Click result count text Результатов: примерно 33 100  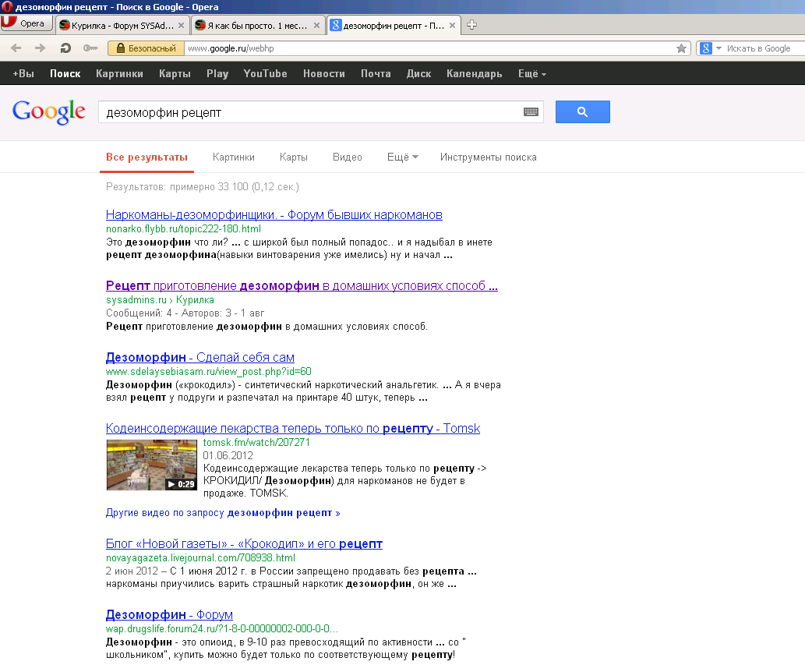[x=203, y=187]
